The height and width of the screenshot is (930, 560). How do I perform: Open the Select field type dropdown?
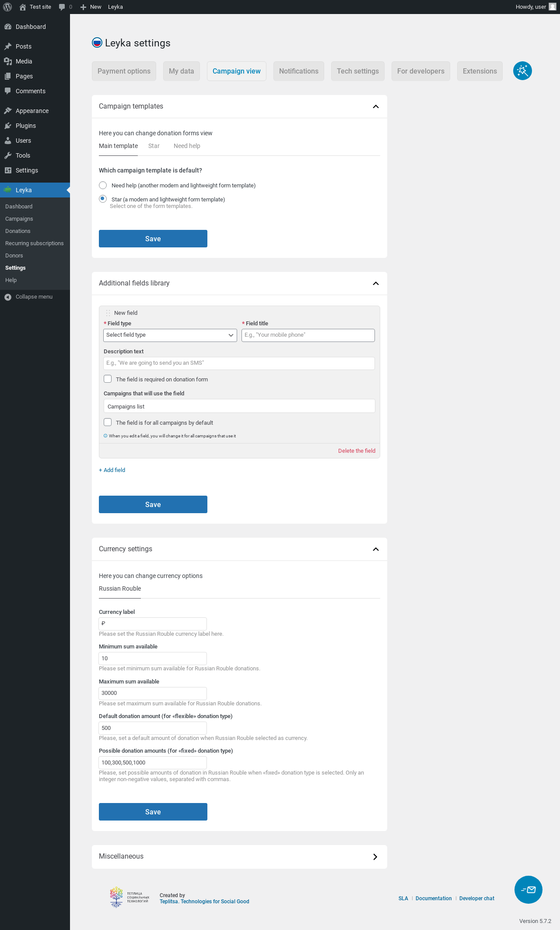(x=170, y=335)
